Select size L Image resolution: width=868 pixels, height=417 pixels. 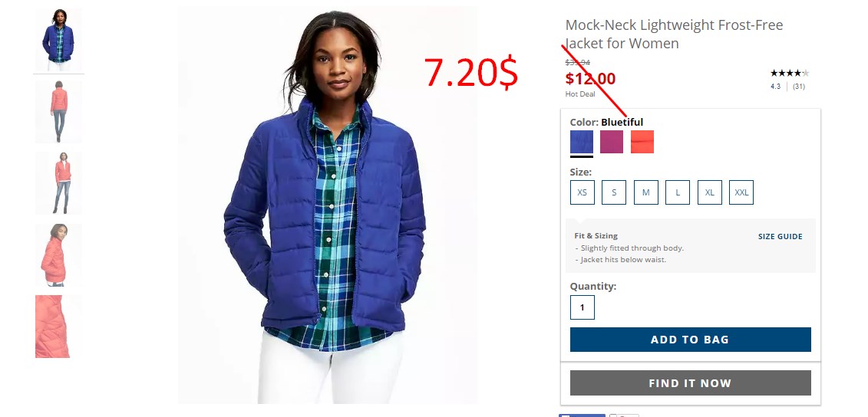tap(678, 192)
